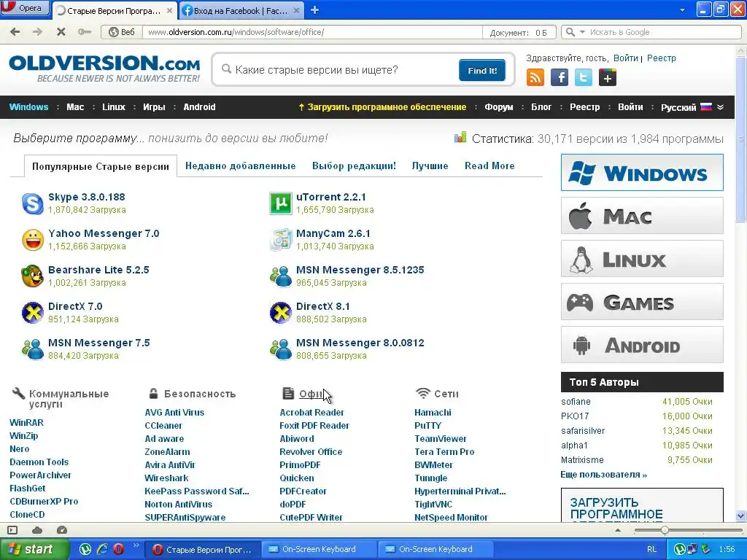The width and height of the screenshot is (747, 560).
Task: Click in the site search field
Action: click(338, 70)
